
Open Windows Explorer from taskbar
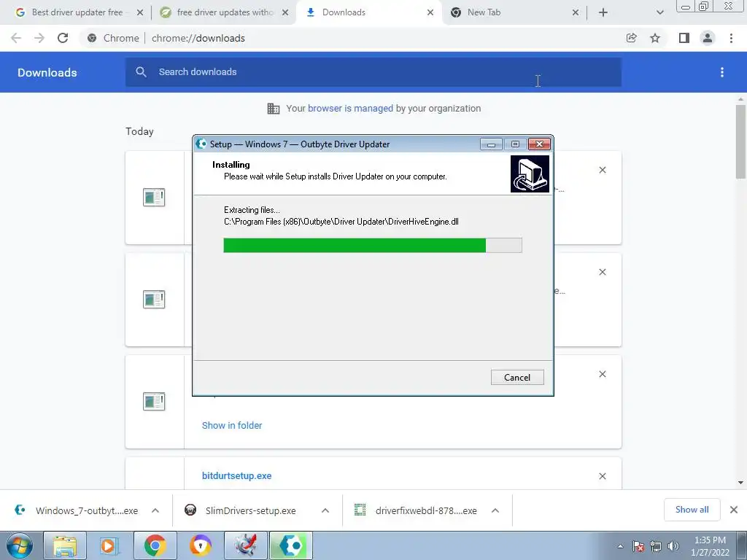(65, 545)
